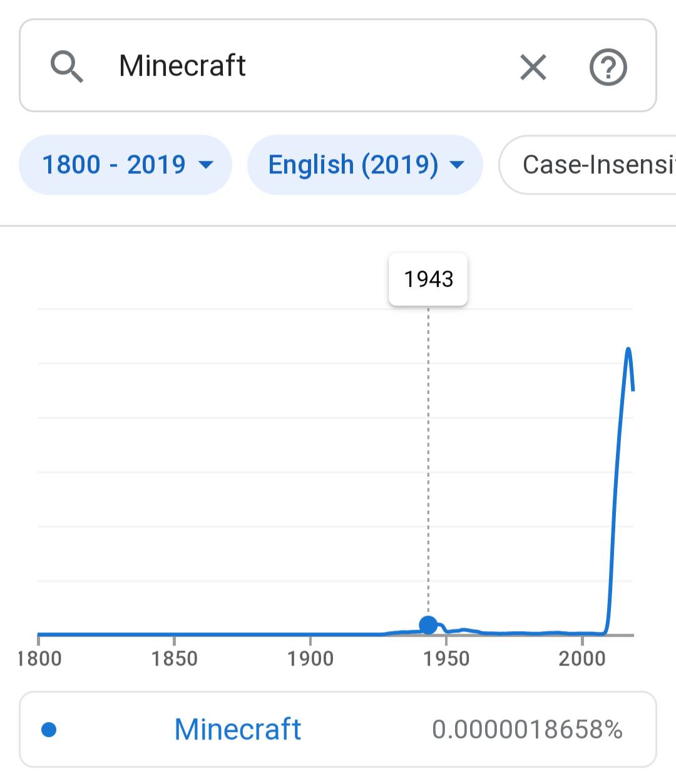Image resolution: width=676 pixels, height=784 pixels.
Task: Open the English (2019) corpus dropdown
Action: (365, 165)
